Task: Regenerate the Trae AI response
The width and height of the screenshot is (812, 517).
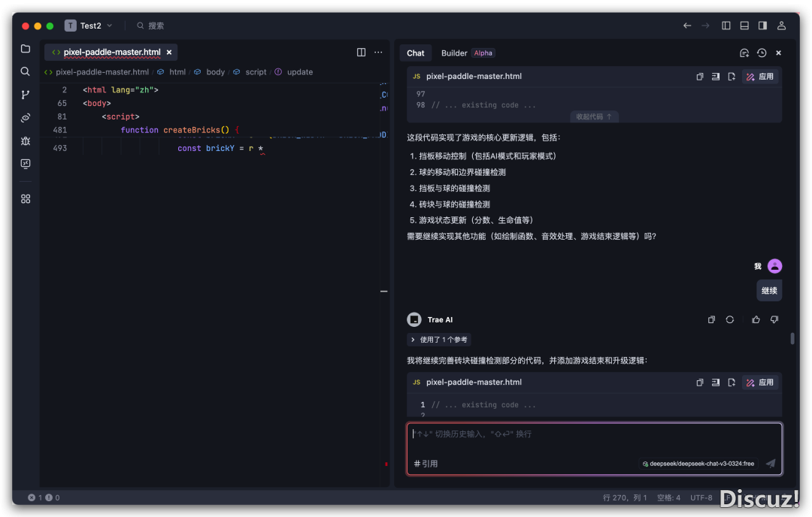Action: [x=729, y=320]
